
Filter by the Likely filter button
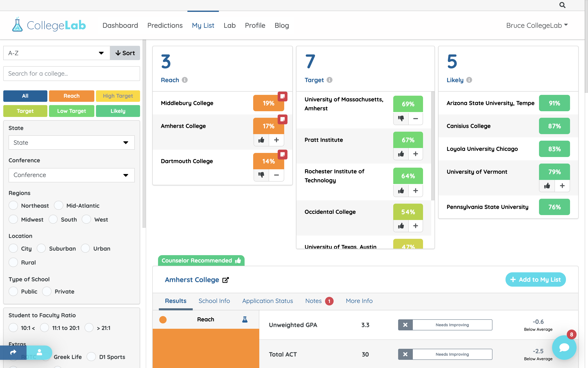pyautogui.click(x=118, y=111)
